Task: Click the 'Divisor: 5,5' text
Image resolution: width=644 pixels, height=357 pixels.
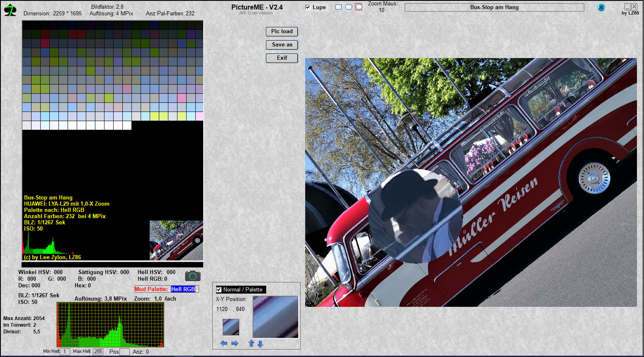Action: click(x=22, y=332)
